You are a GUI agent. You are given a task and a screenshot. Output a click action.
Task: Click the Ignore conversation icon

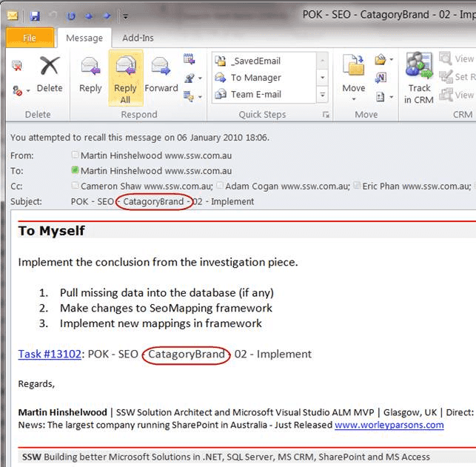click(17, 66)
